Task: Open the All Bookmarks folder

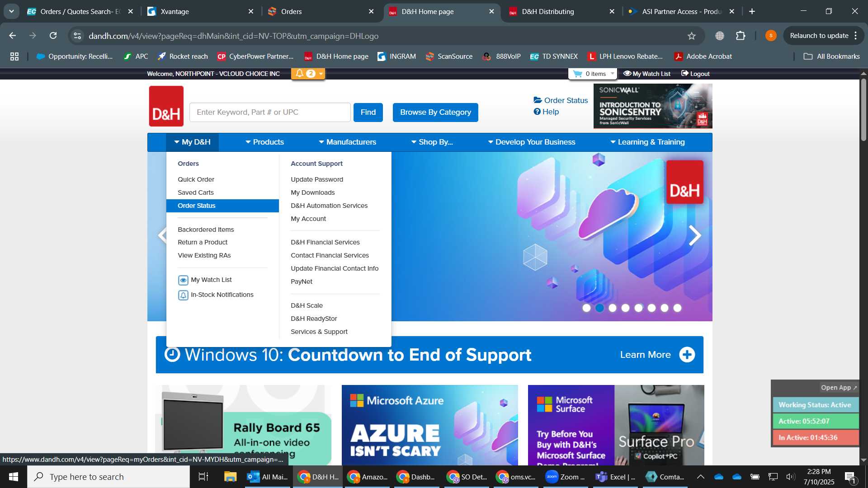Action: click(x=832, y=56)
